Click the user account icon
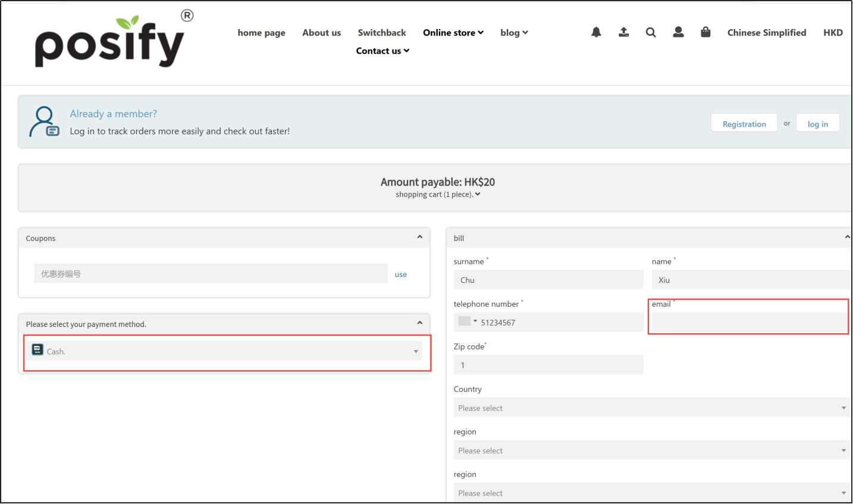The width and height of the screenshot is (853, 504). click(x=678, y=32)
